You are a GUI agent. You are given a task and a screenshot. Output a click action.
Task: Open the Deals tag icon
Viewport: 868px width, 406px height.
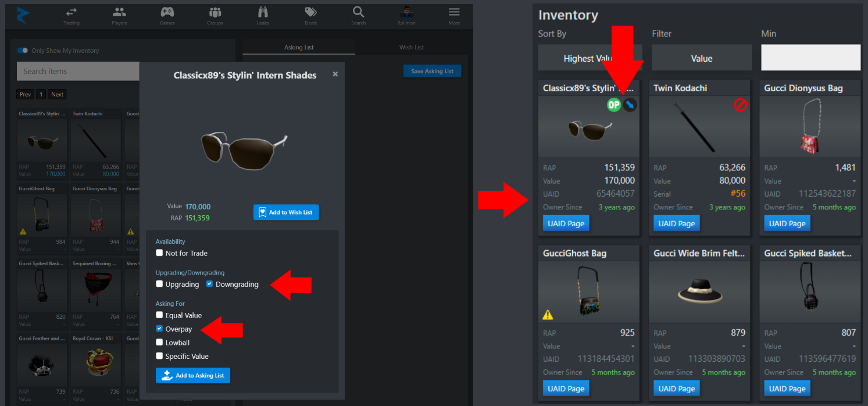pos(310,12)
